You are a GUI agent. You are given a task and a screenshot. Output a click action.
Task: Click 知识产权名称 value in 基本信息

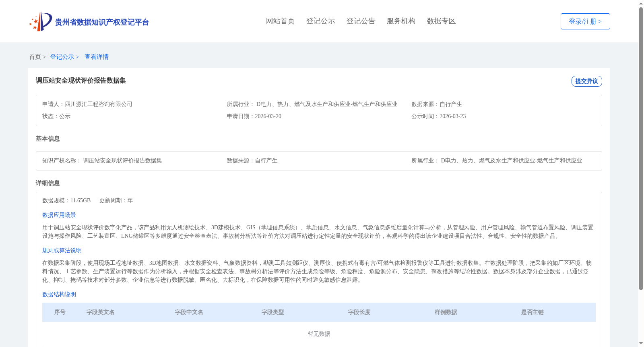click(122, 160)
